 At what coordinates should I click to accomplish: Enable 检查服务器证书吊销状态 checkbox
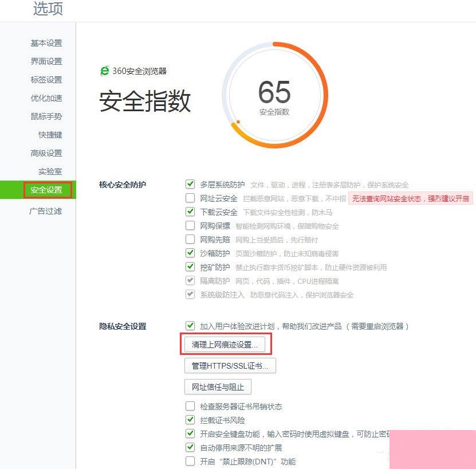tap(190, 406)
